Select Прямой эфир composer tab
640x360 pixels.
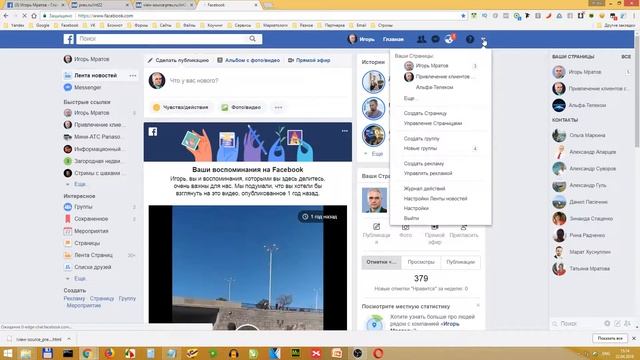[309, 60]
